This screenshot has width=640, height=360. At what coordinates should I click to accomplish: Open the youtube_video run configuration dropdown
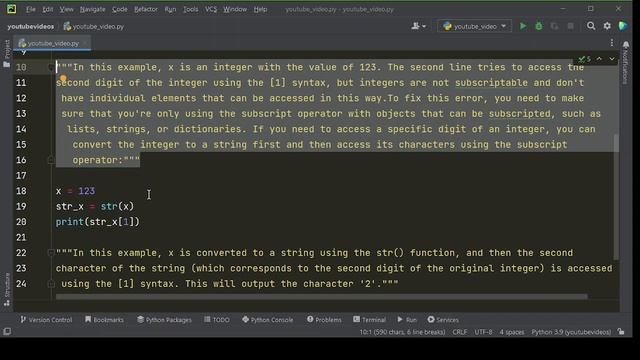[474, 26]
